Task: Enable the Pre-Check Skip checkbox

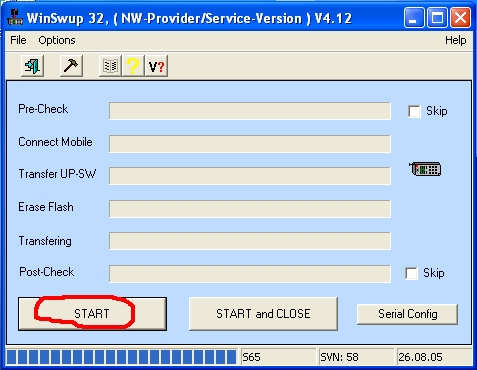Action: tap(414, 111)
